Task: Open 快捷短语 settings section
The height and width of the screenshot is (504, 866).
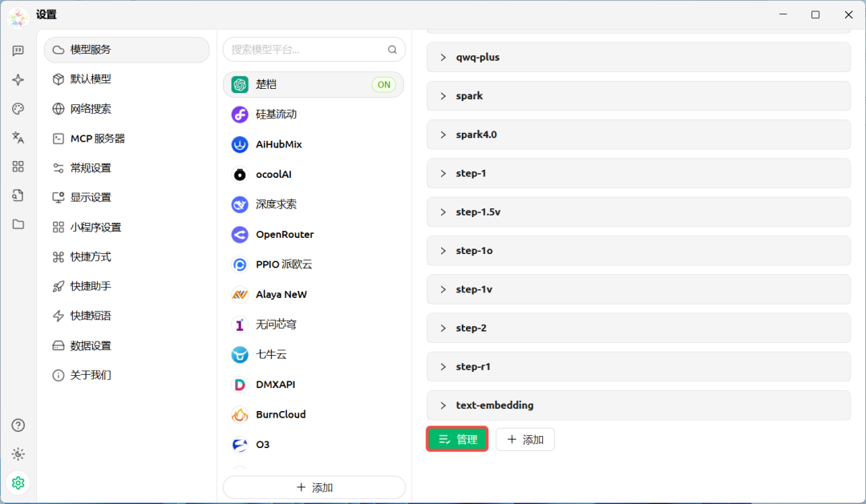Action: click(127, 316)
